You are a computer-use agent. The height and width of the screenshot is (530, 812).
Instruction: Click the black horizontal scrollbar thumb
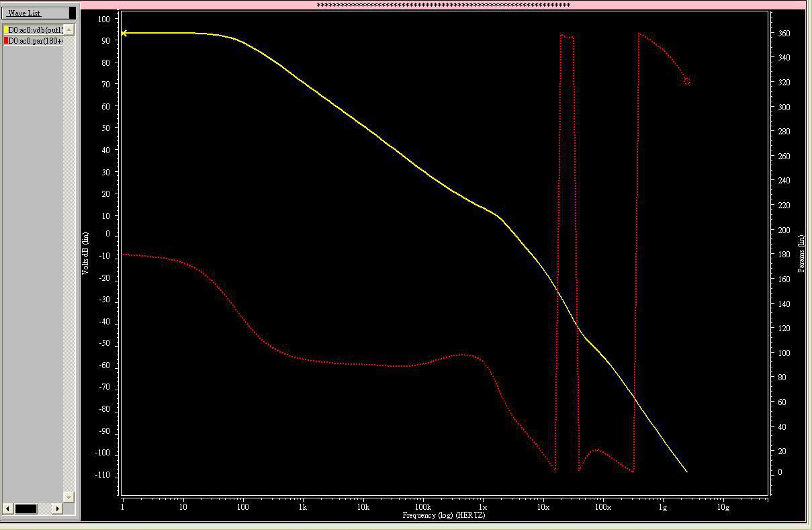point(26,509)
